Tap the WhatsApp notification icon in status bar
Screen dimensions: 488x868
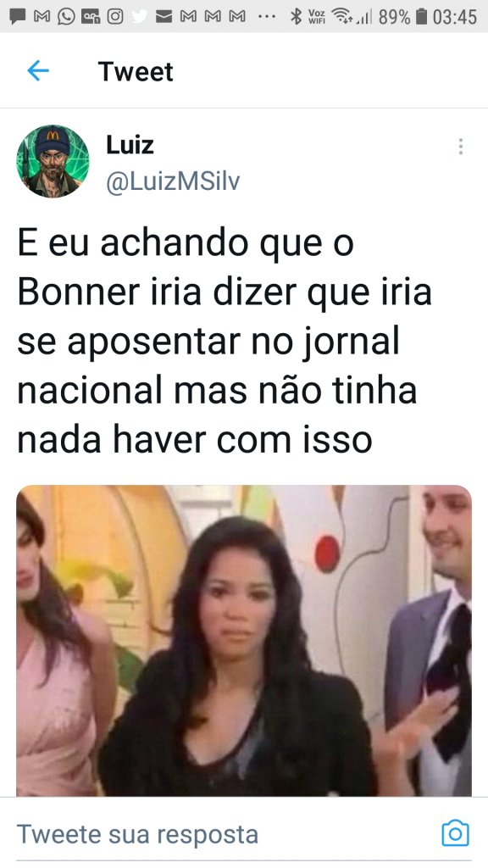[x=66, y=17]
